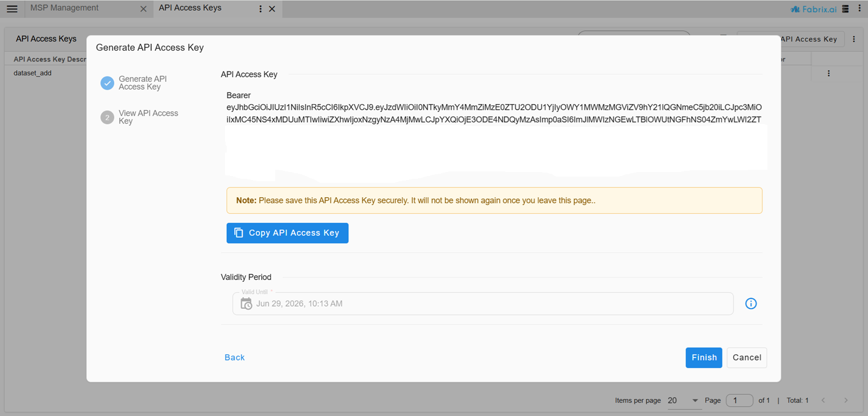Open the Valid Until date field
The height and width of the screenshot is (416, 868).
[x=483, y=303]
